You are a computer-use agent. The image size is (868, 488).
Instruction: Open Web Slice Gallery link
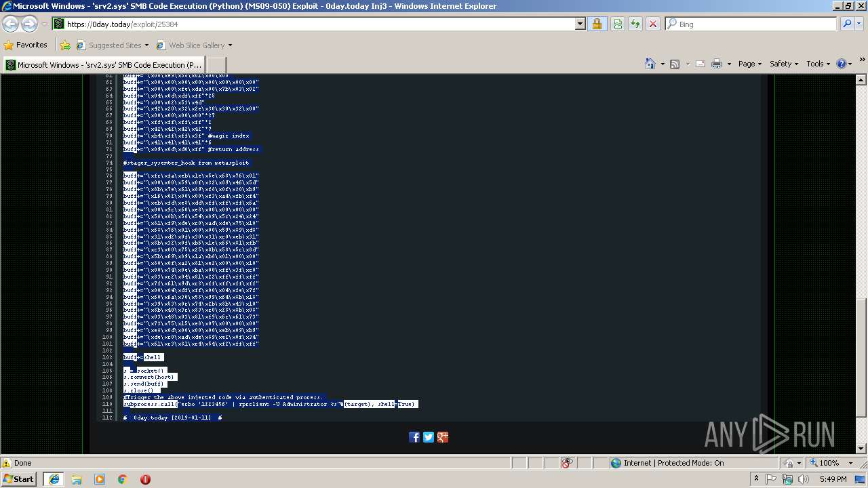coord(191,45)
